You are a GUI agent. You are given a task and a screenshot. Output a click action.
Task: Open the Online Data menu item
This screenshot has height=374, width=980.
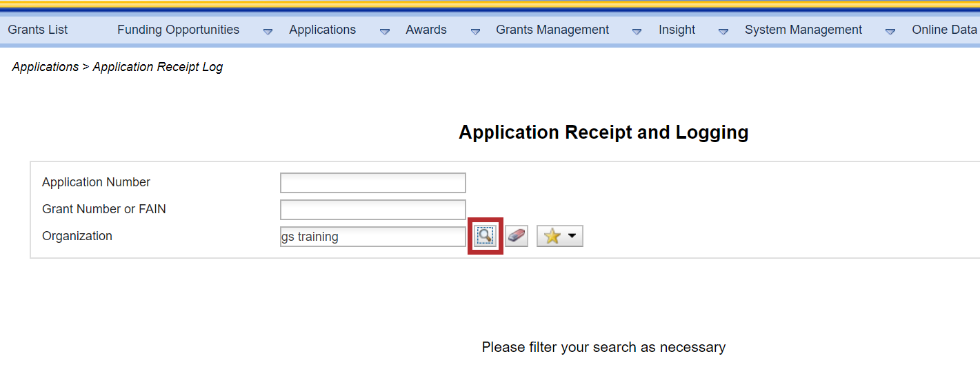[x=943, y=30]
